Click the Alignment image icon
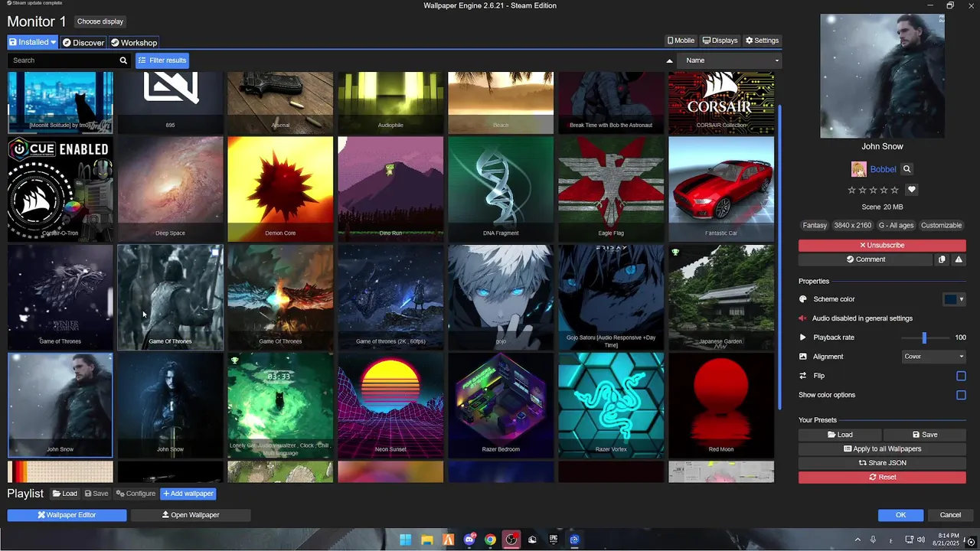Image resolution: width=980 pixels, height=551 pixels. click(x=803, y=357)
